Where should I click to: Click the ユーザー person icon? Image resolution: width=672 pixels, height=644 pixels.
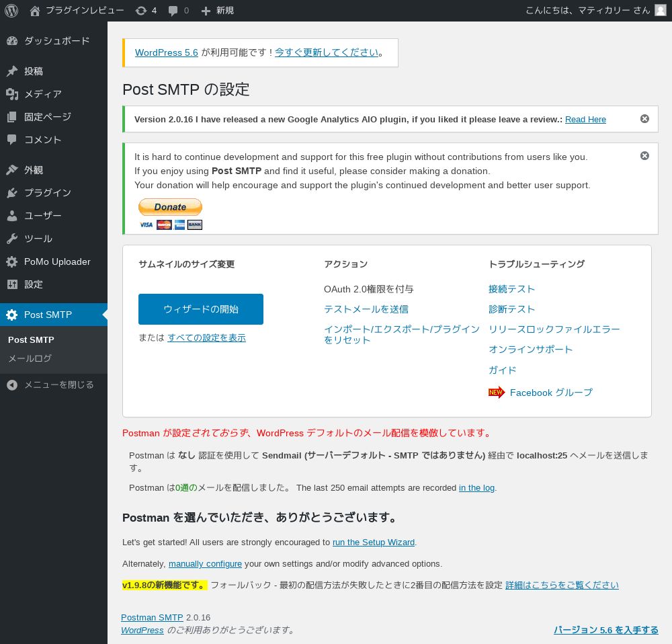[12, 216]
